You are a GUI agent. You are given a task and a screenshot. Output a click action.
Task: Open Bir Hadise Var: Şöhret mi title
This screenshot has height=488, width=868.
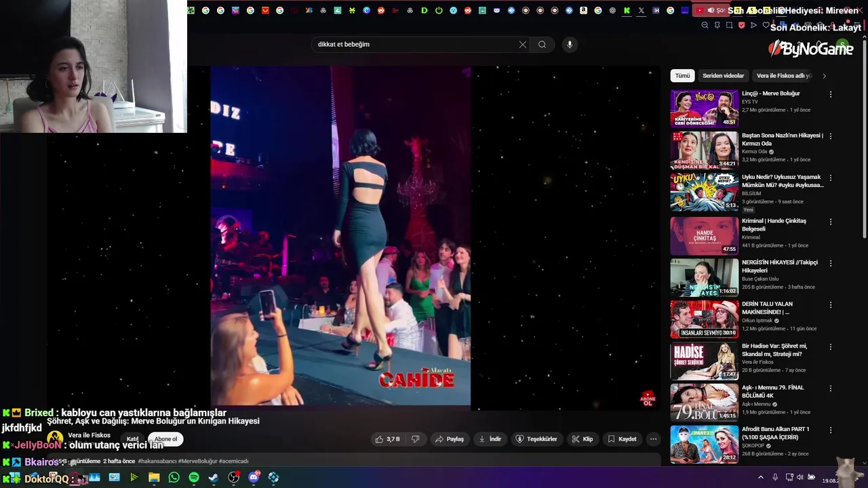click(774, 350)
